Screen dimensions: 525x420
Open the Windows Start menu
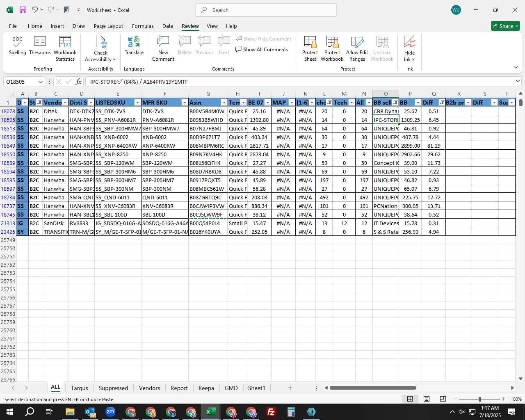pyautogui.click(x=9, y=412)
